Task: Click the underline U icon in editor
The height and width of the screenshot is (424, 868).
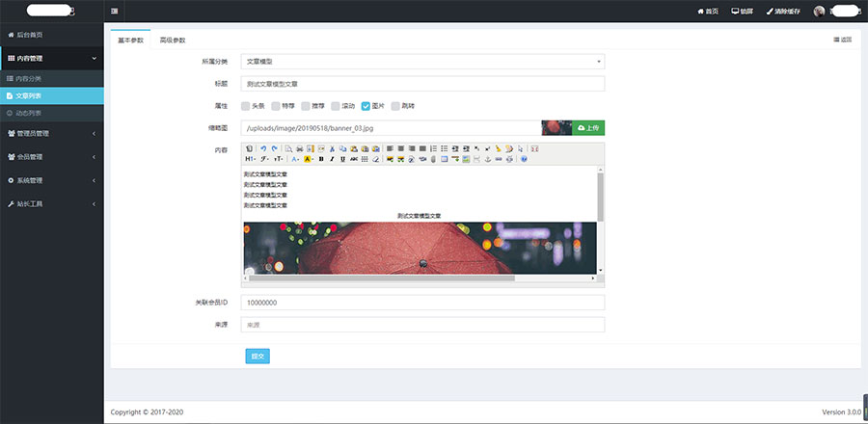Action: (342, 159)
